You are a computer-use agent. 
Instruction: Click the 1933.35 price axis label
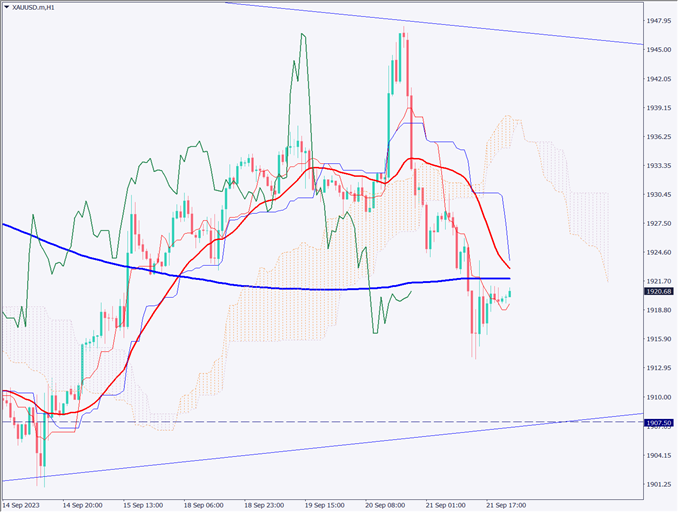point(658,165)
